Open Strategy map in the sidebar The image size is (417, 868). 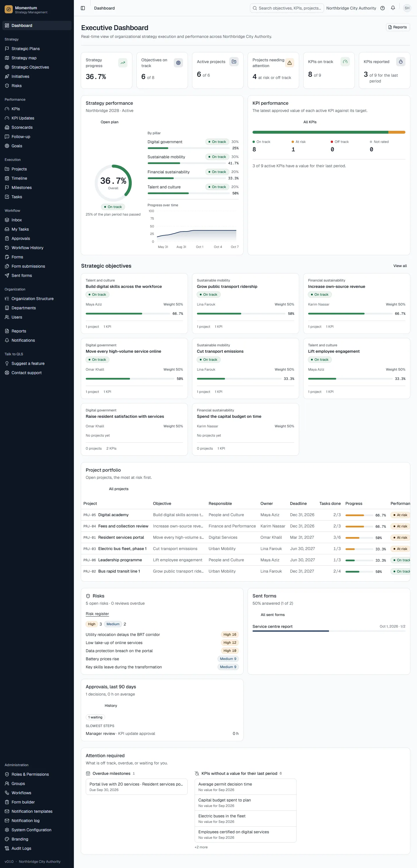(37, 58)
